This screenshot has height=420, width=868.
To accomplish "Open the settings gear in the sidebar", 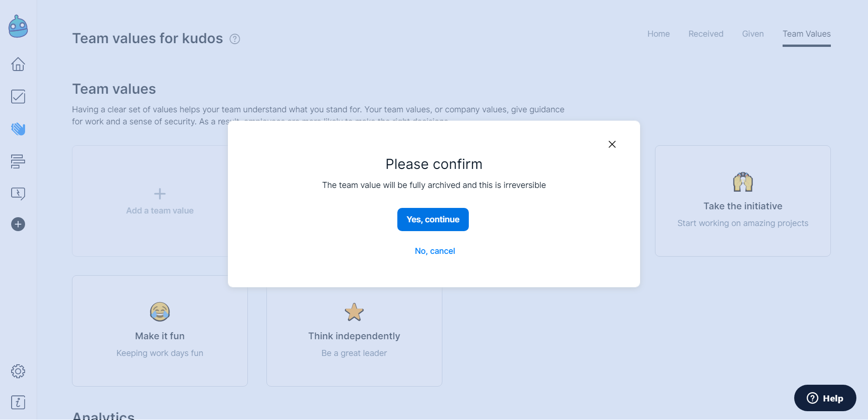I will tap(18, 371).
